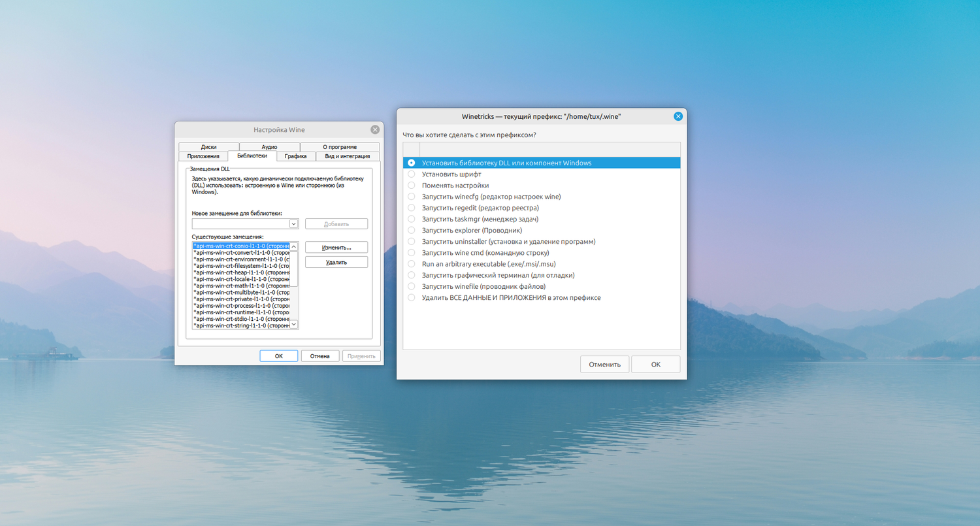Select 'Запустить regedit (редактор реестра)' option
The height and width of the screenshot is (526, 980).
542,208
